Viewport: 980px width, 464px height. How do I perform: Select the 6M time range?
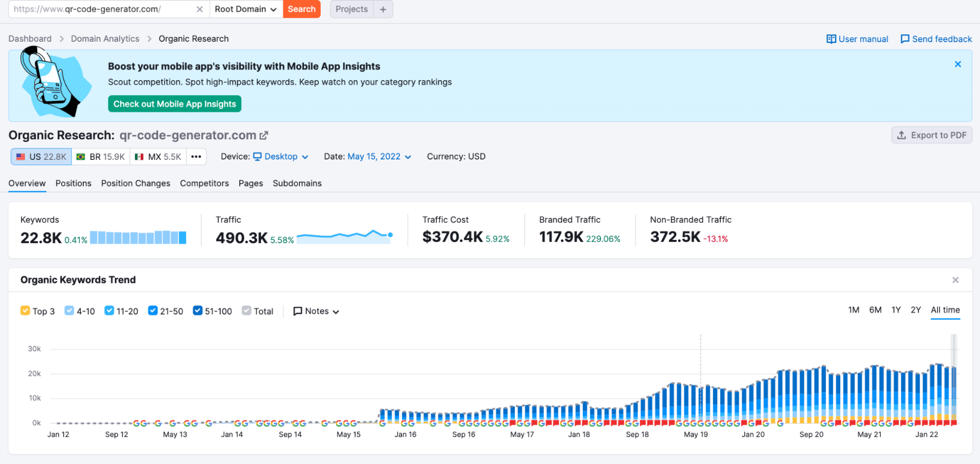[x=875, y=310]
